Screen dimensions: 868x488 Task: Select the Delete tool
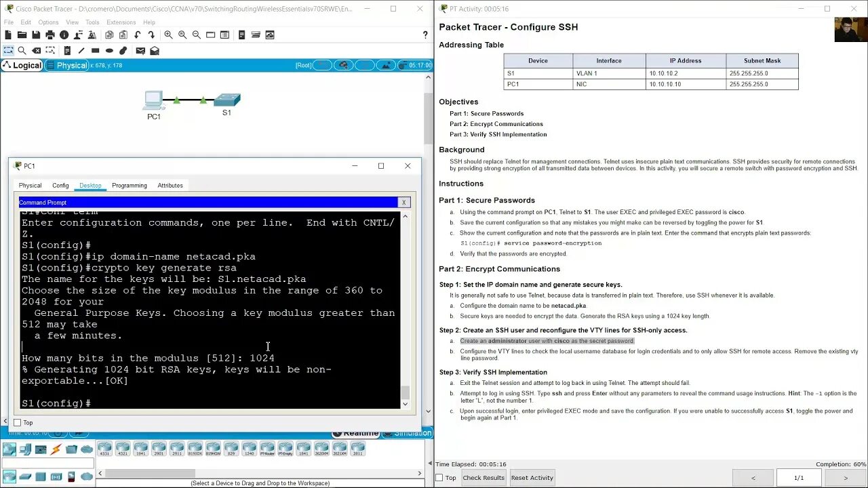point(36,50)
